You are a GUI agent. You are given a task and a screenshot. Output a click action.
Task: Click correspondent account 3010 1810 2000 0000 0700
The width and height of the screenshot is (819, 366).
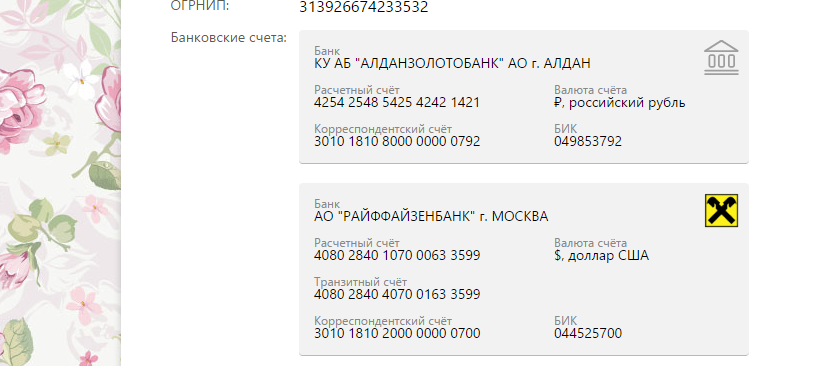click(397, 333)
